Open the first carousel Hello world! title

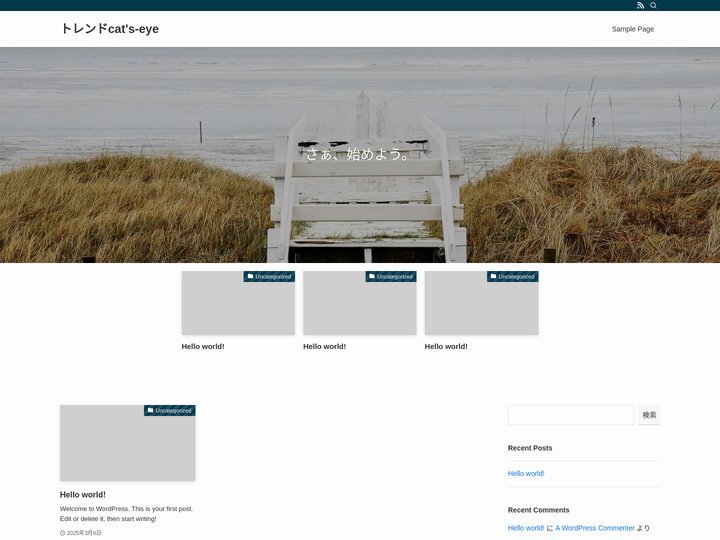click(x=203, y=347)
